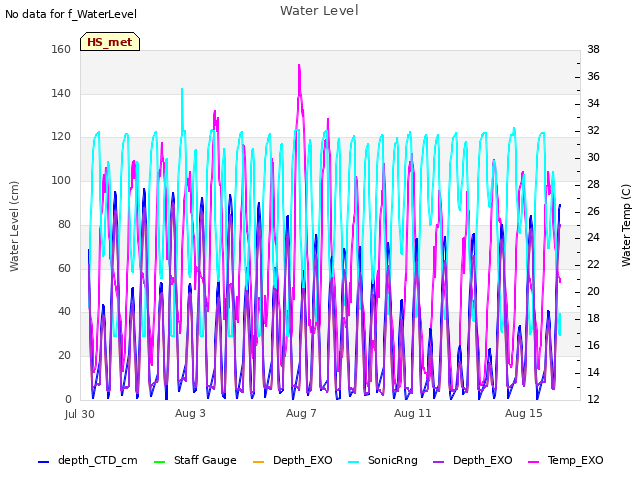Click the 160 left axis tick label
The height and width of the screenshot is (480, 640).
[x=61, y=49]
